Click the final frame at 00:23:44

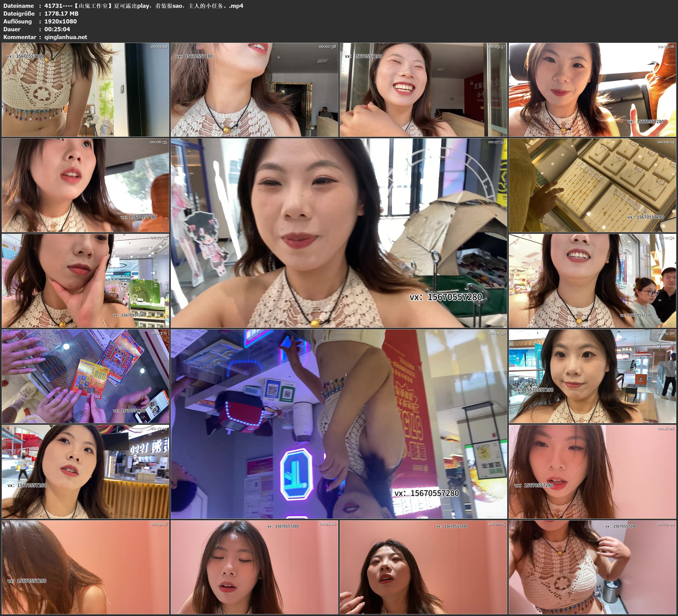(x=593, y=567)
